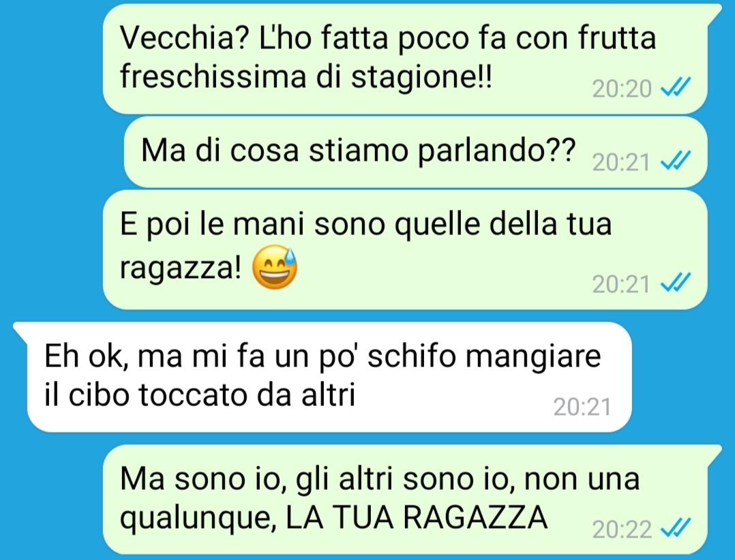The width and height of the screenshot is (735, 560).
Task: Click the sweat-smile emoji after 'ragazza!'
Action: 275,267
